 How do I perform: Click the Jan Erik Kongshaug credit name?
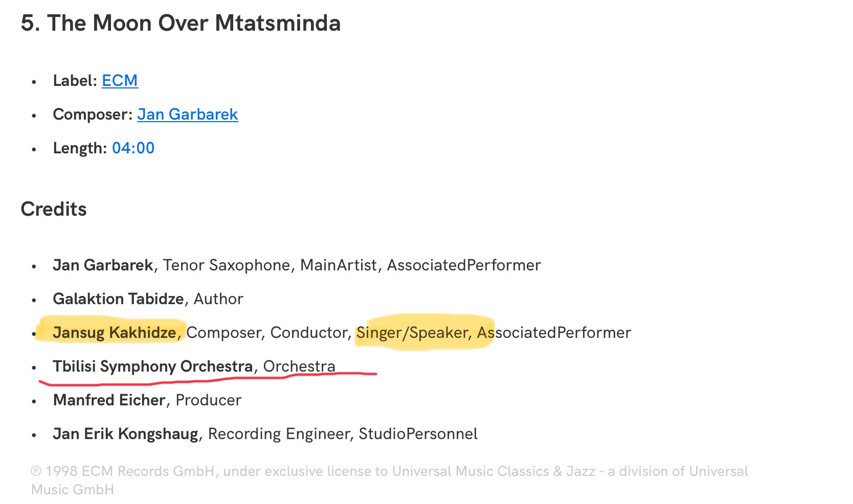[x=125, y=434]
